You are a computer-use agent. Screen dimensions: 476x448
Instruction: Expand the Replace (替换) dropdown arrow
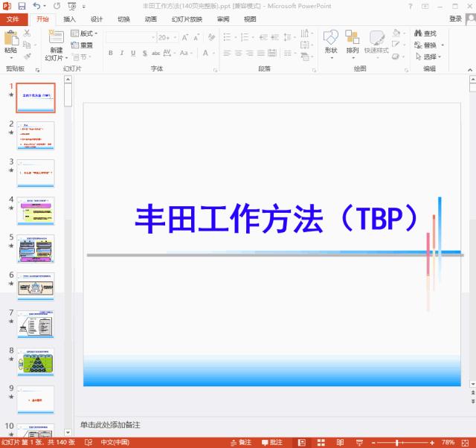[443, 45]
